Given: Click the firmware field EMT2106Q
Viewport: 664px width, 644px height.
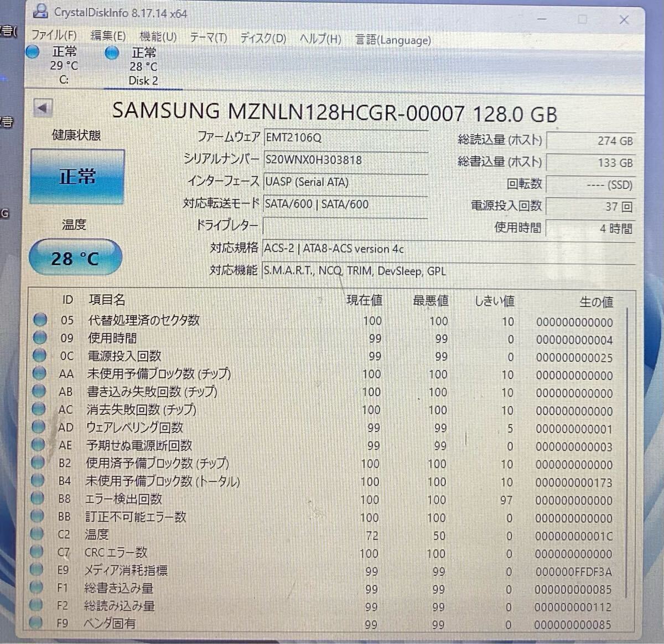Looking at the screenshot, I should [346, 137].
